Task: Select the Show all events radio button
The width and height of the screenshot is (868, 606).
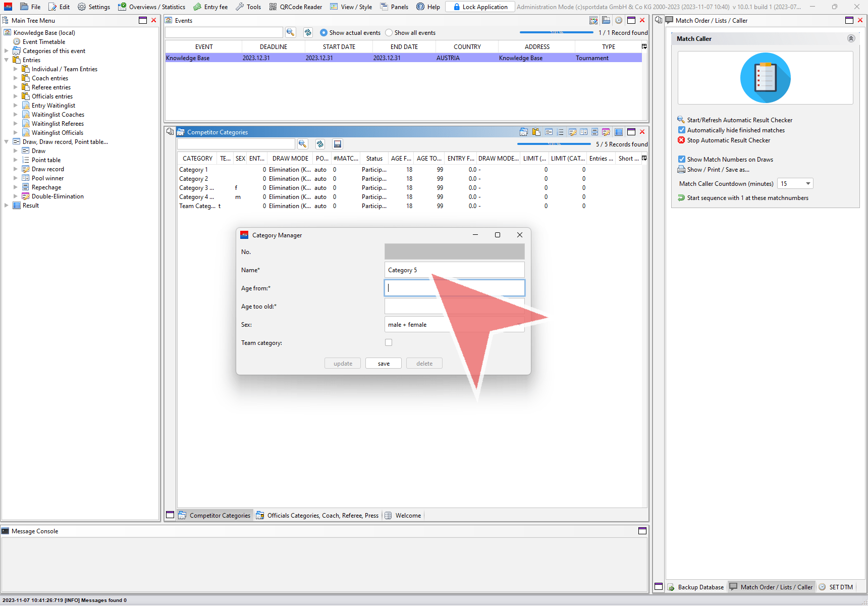Action: (x=389, y=33)
